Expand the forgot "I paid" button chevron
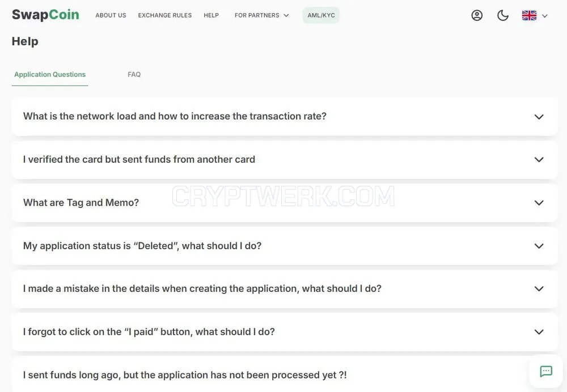 (539, 331)
